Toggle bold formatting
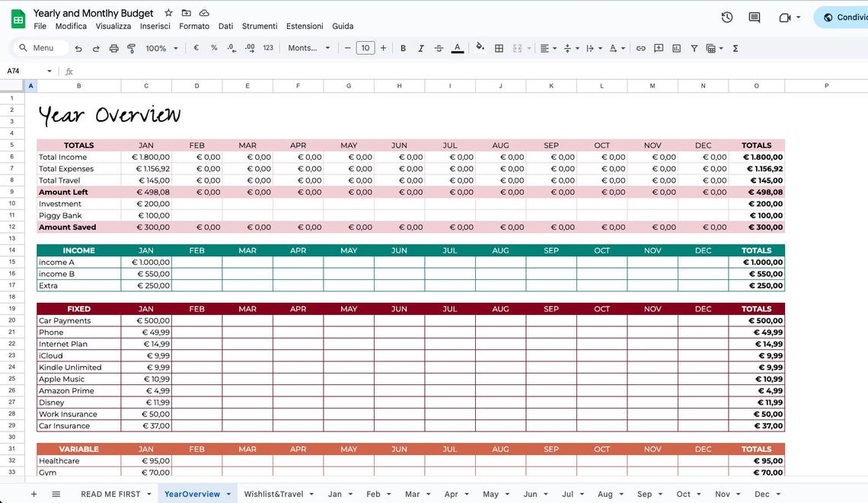The height and width of the screenshot is (503, 868). (403, 47)
